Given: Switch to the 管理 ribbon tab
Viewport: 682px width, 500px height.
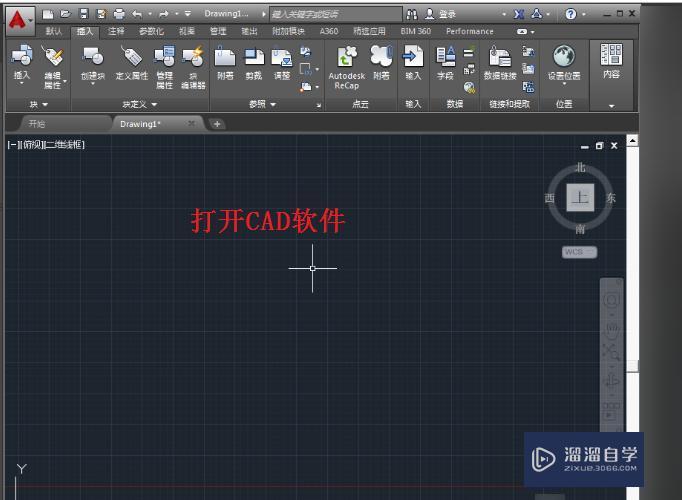Looking at the screenshot, I should [x=218, y=31].
